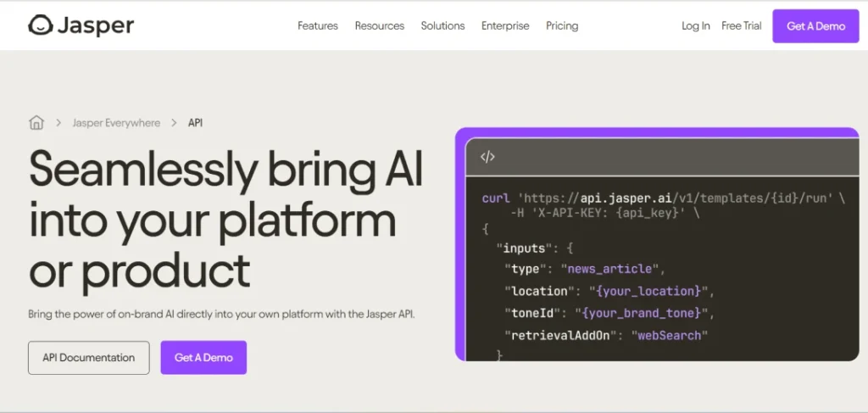Click the Jasper wordmark text
Image resolution: width=868 pixels, height=413 pixels.
pos(95,26)
